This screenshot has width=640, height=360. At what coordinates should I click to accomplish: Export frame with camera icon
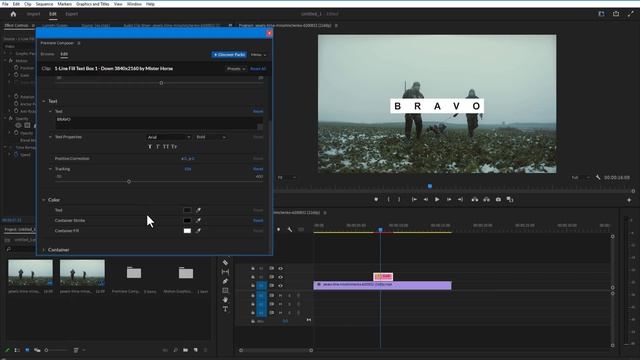click(498, 200)
